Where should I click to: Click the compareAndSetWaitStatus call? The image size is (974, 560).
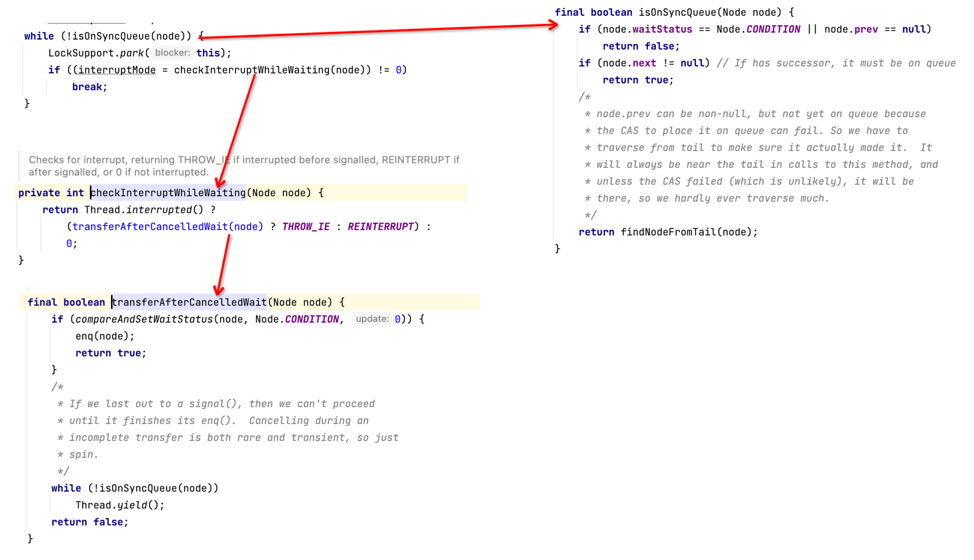pyautogui.click(x=144, y=319)
